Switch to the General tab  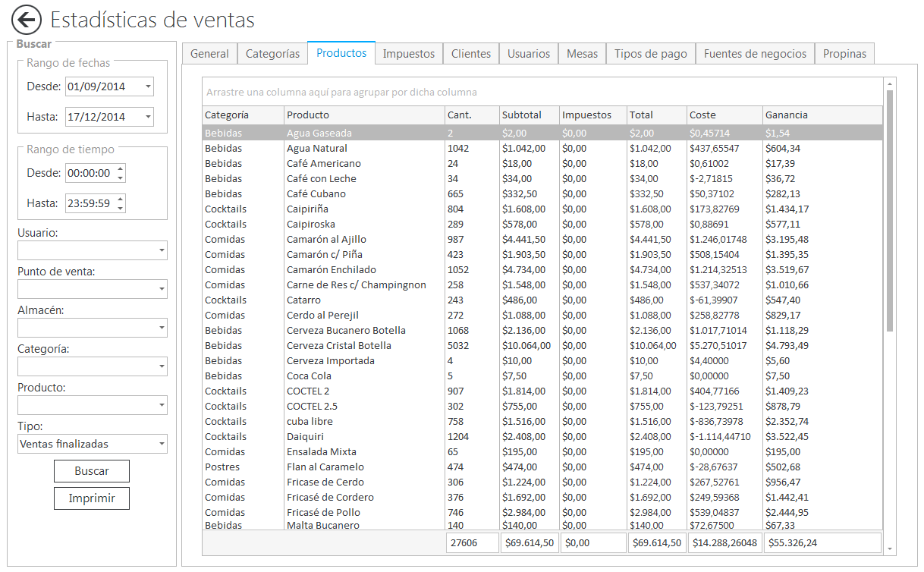(209, 53)
